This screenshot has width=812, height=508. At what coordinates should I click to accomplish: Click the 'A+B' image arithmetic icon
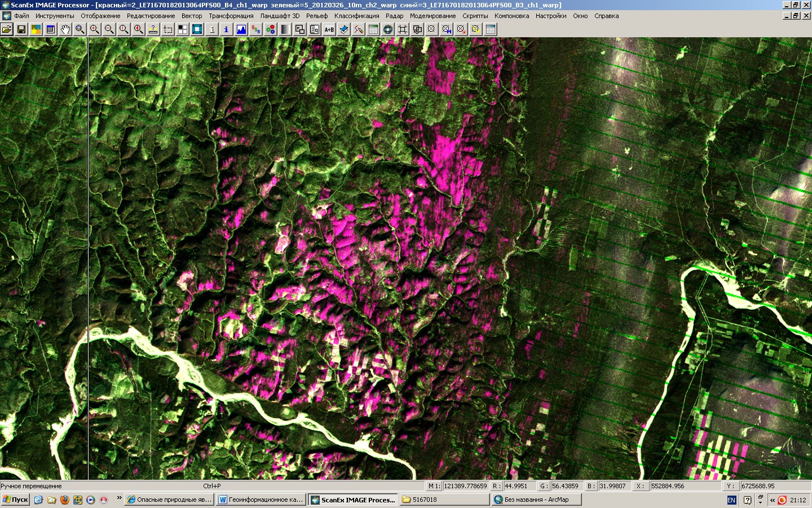point(329,29)
